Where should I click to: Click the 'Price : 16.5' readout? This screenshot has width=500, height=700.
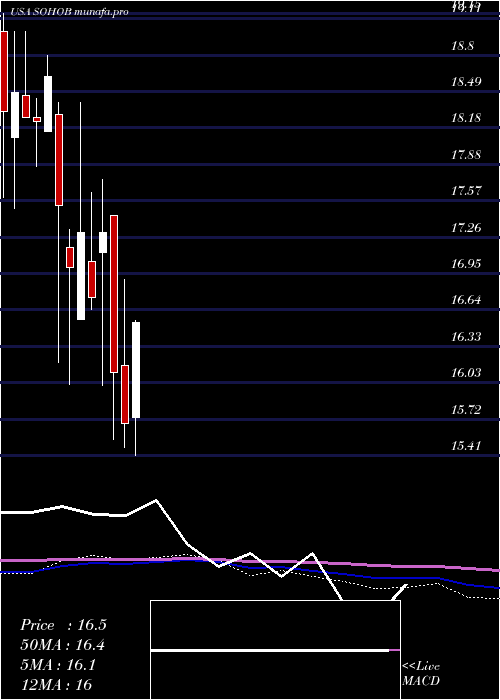pyautogui.click(x=63, y=625)
